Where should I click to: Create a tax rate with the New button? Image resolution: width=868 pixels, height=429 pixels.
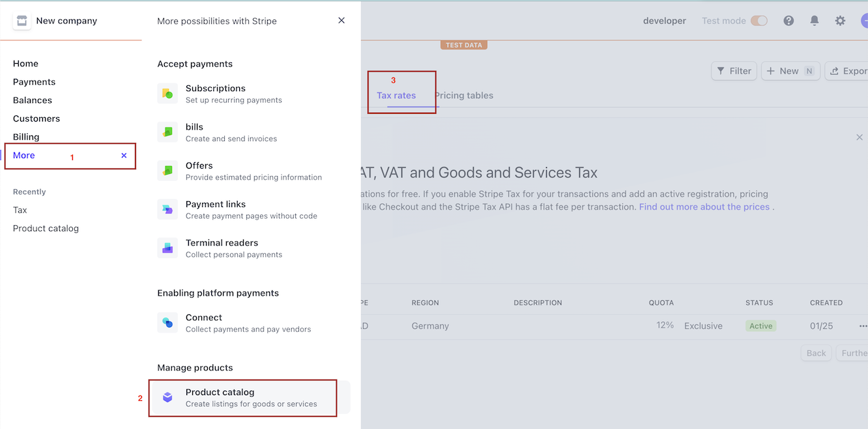click(x=788, y=70)
